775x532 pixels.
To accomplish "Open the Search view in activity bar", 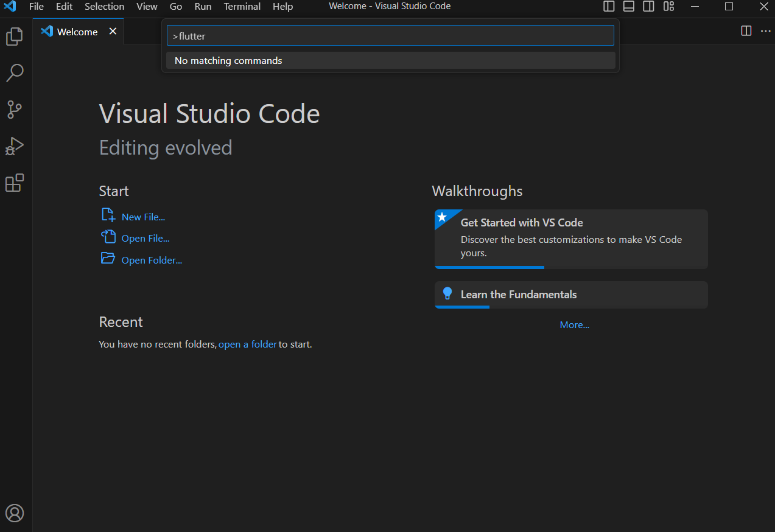I will pos(15,73).
